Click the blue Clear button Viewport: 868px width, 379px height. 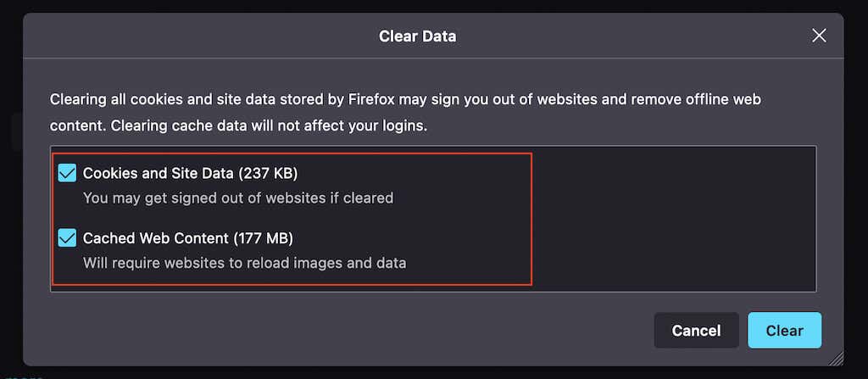pyautogui.click(x=784, y=330)
